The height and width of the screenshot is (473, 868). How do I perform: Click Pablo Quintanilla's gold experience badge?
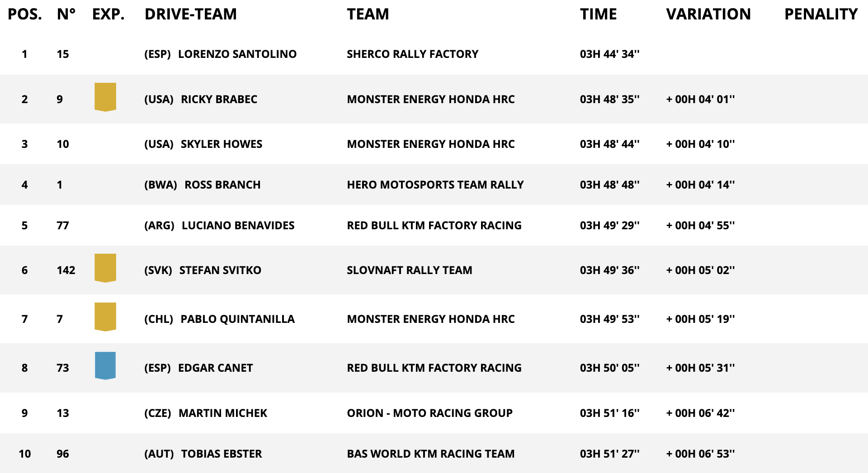pyautogui.click(x=105, y=317)
